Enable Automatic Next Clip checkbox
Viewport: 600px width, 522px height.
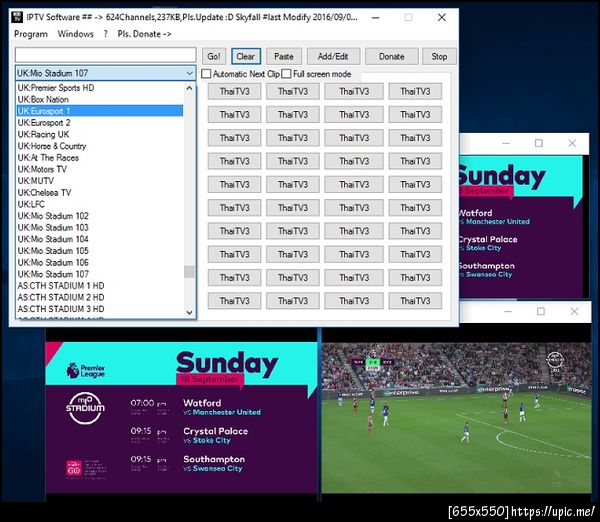tap(206, 74)
